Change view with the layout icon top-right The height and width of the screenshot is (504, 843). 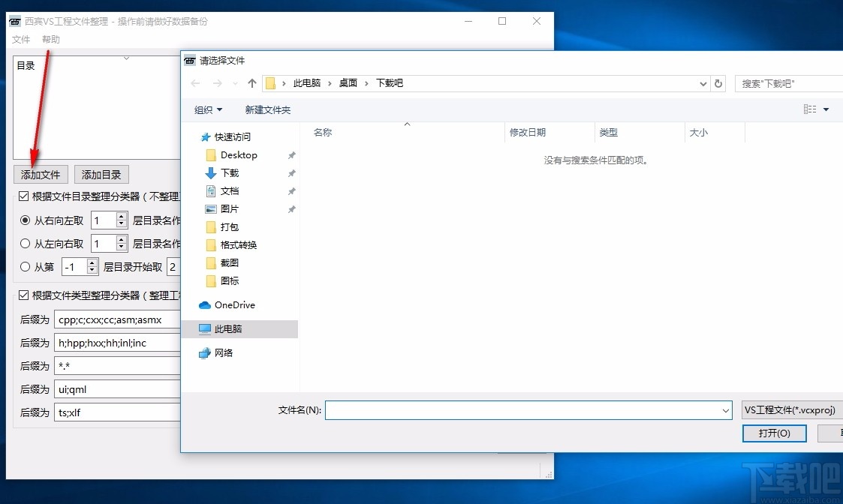pos(809,109)
